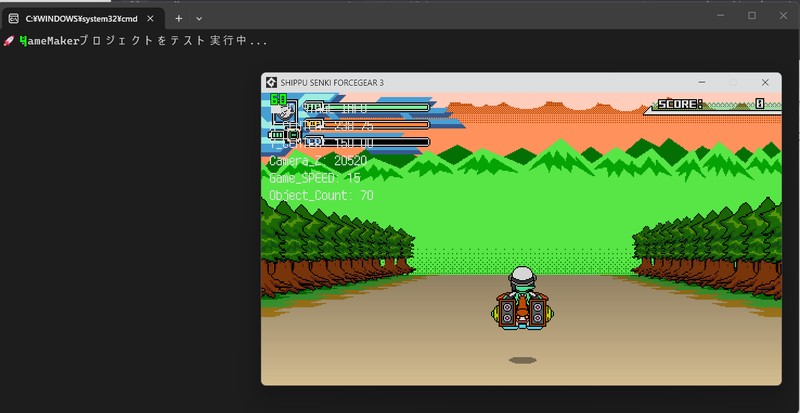Viewport: 800px width, 413px height.
Task: Minimize the SHIPPU SENKI FORCEGEAR 3 window
Action: 702,82
